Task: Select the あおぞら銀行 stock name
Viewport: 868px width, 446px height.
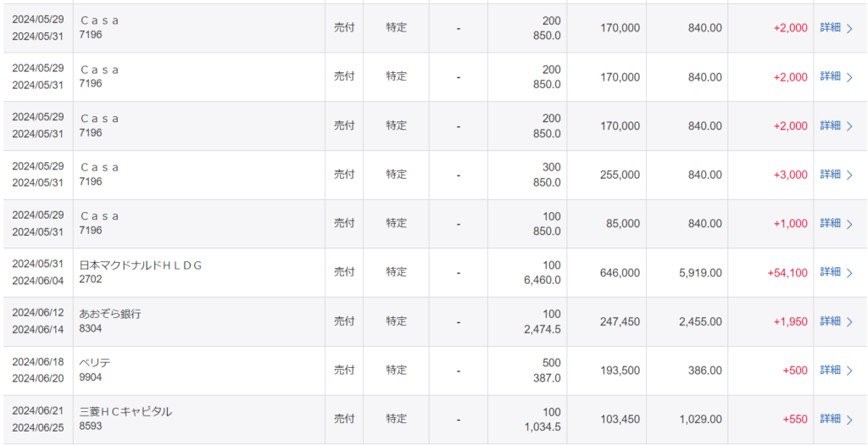Action: [x=110, y=314]
